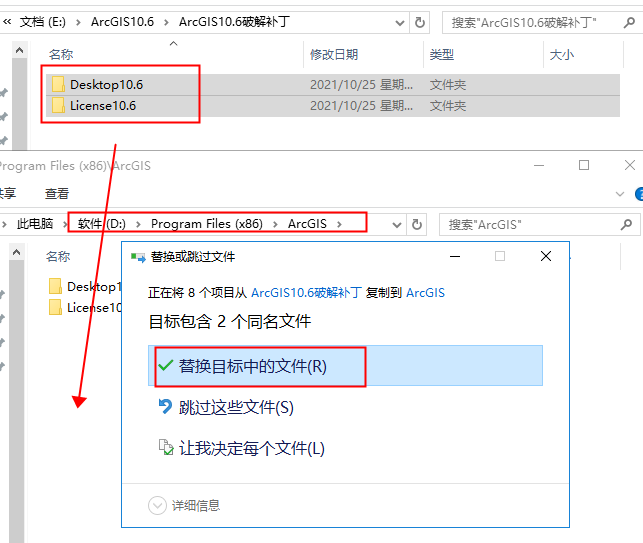Close the replace files dialog

pyautogui.click(x=546, y=256)
